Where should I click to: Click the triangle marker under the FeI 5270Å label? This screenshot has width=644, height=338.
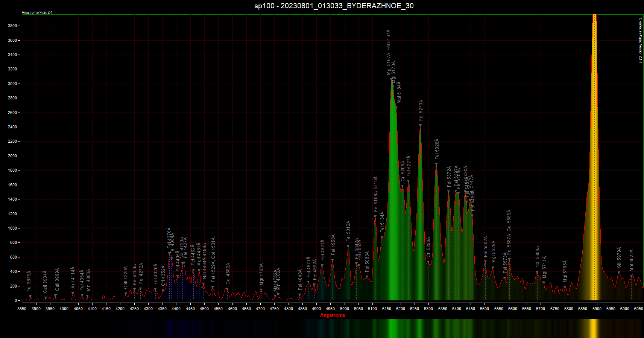[420, 126]
